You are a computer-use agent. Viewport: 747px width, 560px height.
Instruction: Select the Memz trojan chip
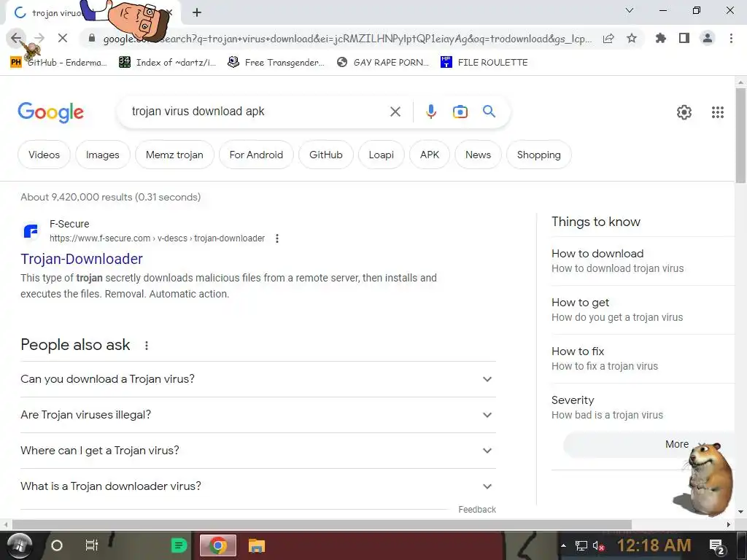tap(174, 155)
